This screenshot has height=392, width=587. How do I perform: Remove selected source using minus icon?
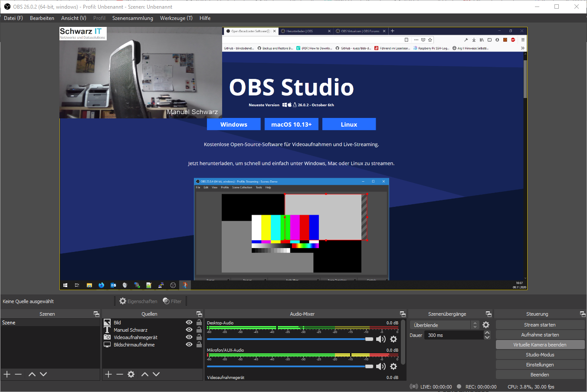pos(120,374)
